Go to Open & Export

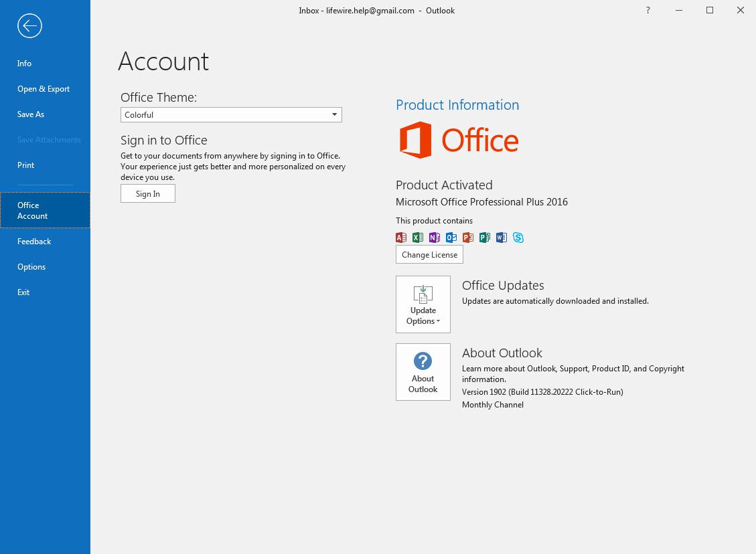tap(44, 88)
